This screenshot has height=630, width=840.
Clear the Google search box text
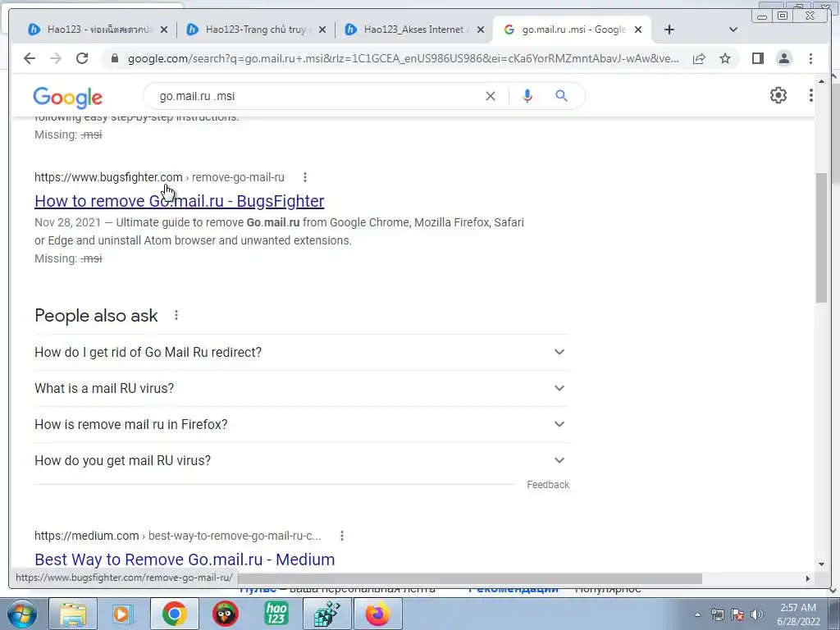[x=491, y=96]
